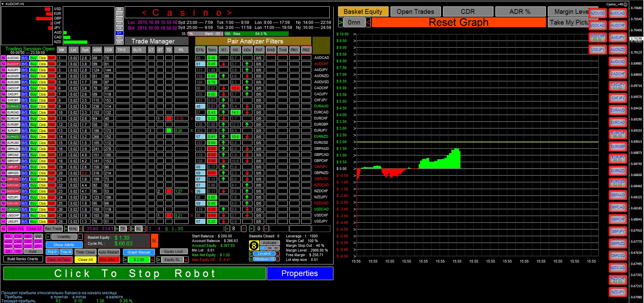The height and width of the screenshot is (303, 644).
Task: Click the Trade Manager header
Action: point(157,41)
